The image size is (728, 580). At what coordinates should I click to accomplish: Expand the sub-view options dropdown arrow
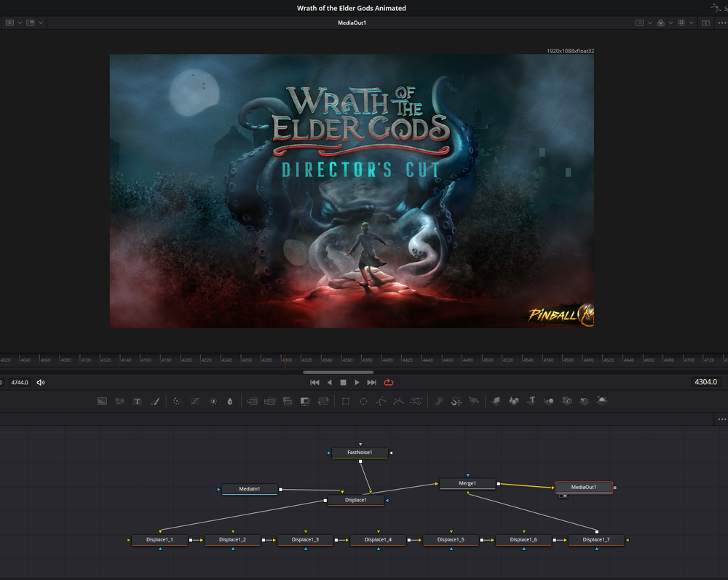click(x=41, y=23)
